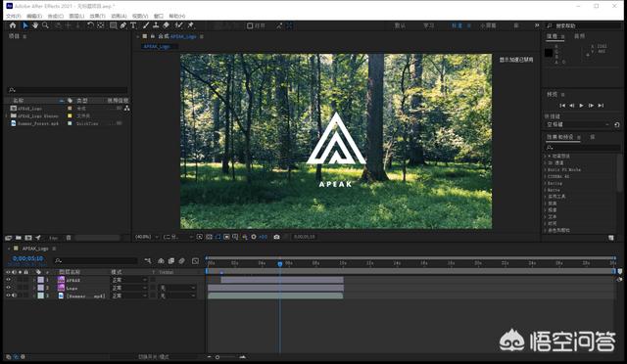Select the Type text tool

point(133,25)
